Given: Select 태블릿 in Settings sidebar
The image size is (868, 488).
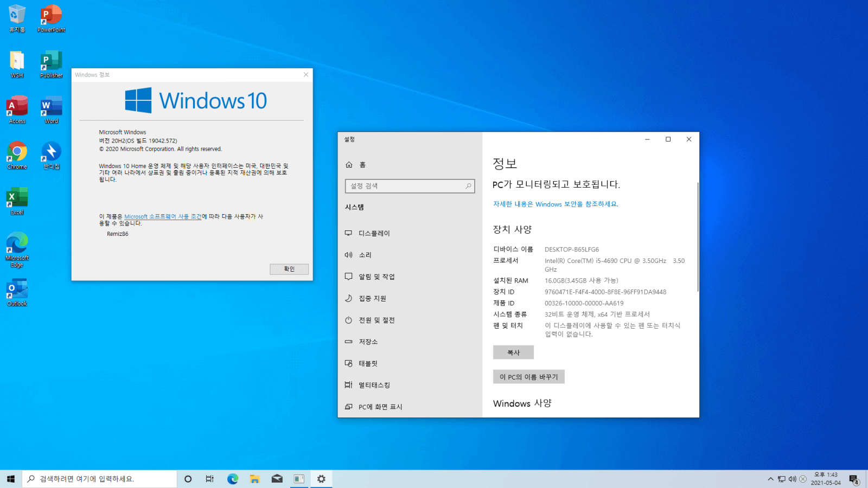Looking at the screenshot, I should pos(410,363).
